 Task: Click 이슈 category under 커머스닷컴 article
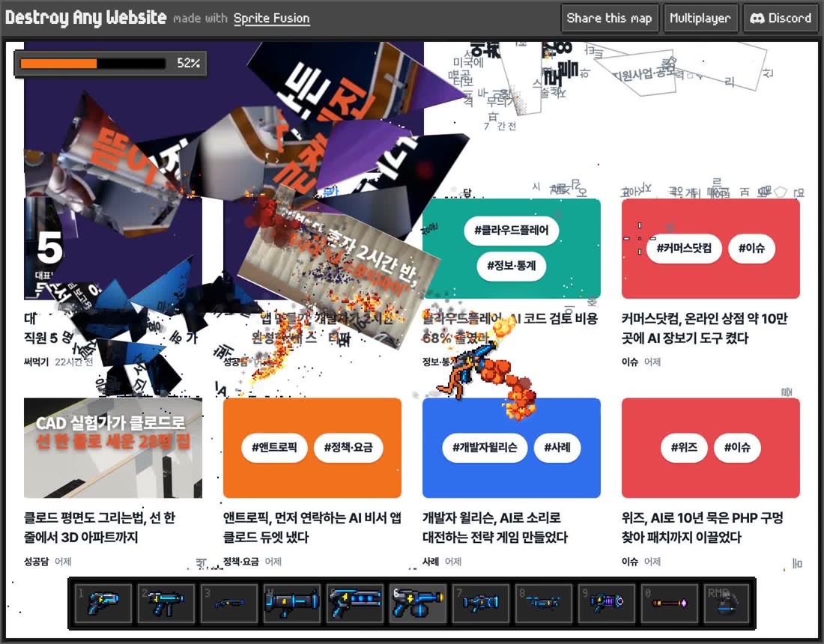(x=629, y=362)
